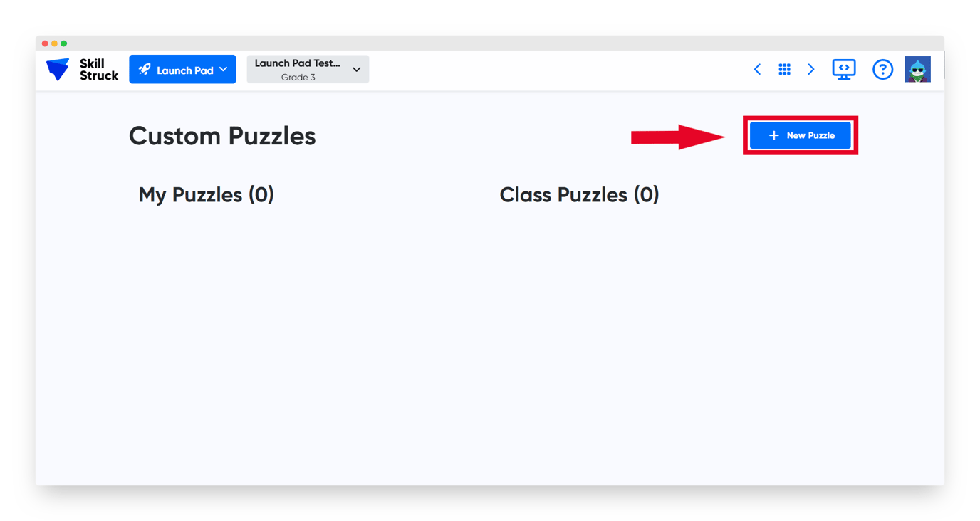Select the Class Puzzles section
This screenshot has height=521, width=980.
tap(579, 194)
